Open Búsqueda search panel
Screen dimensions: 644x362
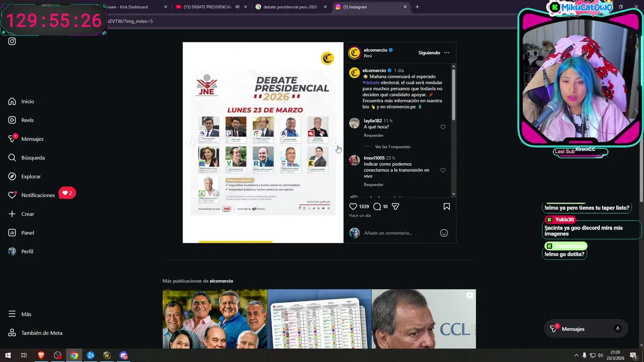27,158
